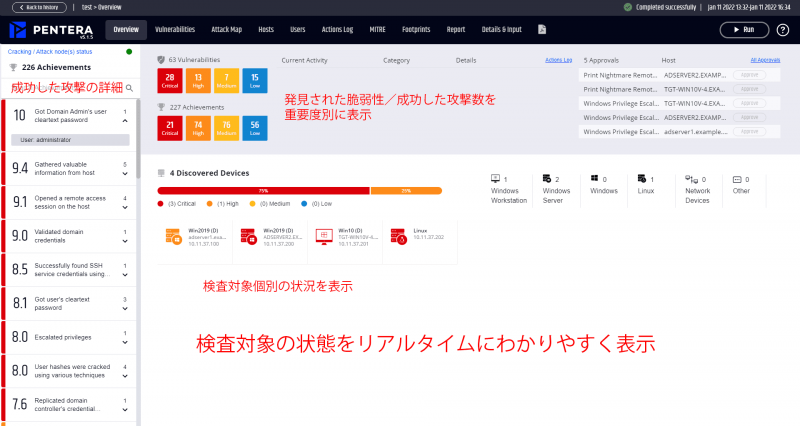Approve Print Nightmare on ADSERVER2.EXAMP host

[749, 75]
